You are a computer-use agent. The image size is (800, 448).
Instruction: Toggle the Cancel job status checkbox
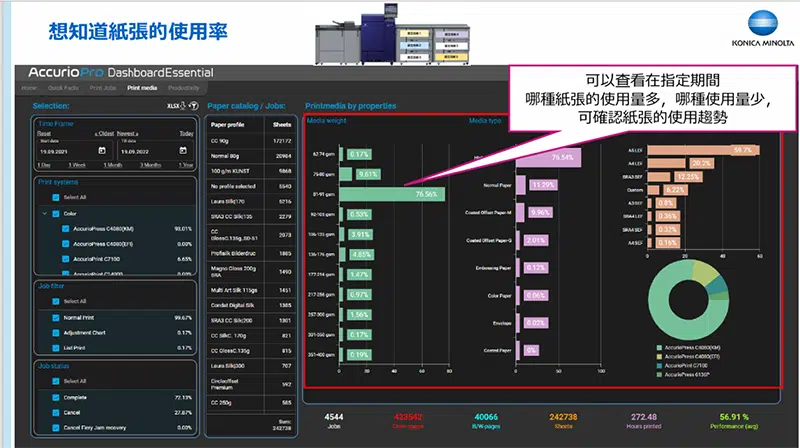coord(56,413)
